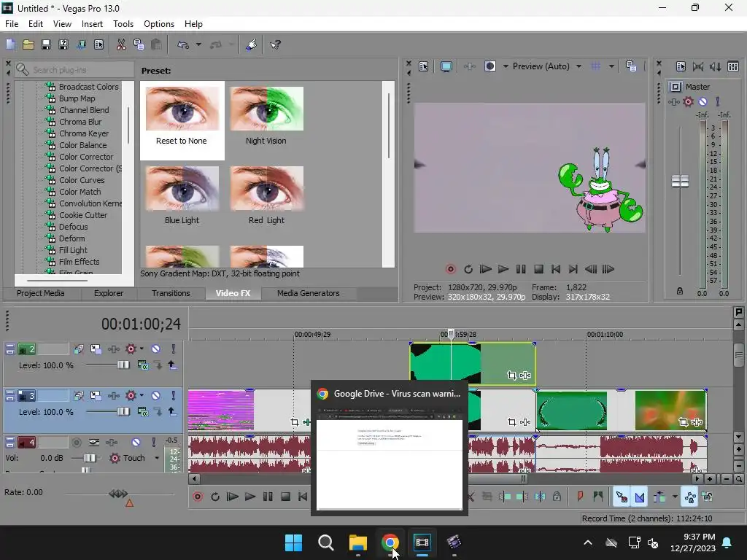Open Master bus FX gear icon
The height and width of the screenshot is (560, 747).
pyautogui.click(x=688, y=101)
